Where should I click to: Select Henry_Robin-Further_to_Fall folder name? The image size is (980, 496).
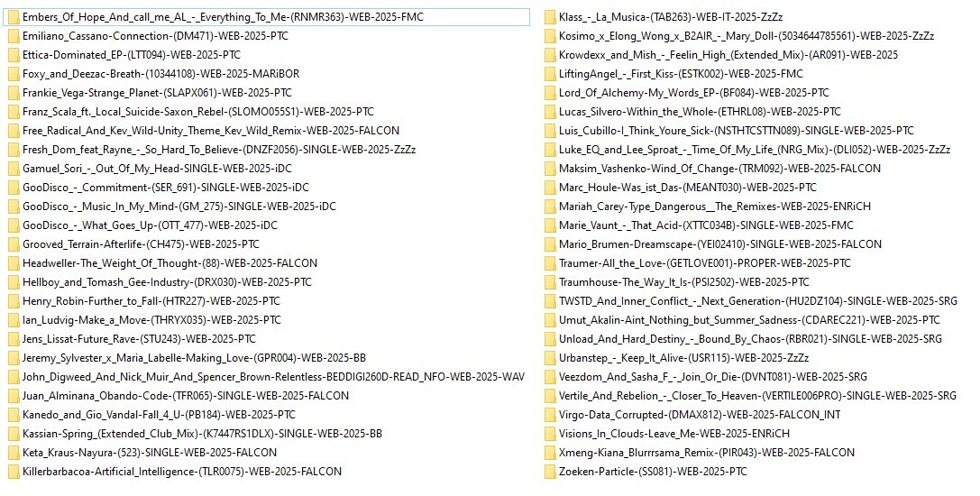point(151,301)
